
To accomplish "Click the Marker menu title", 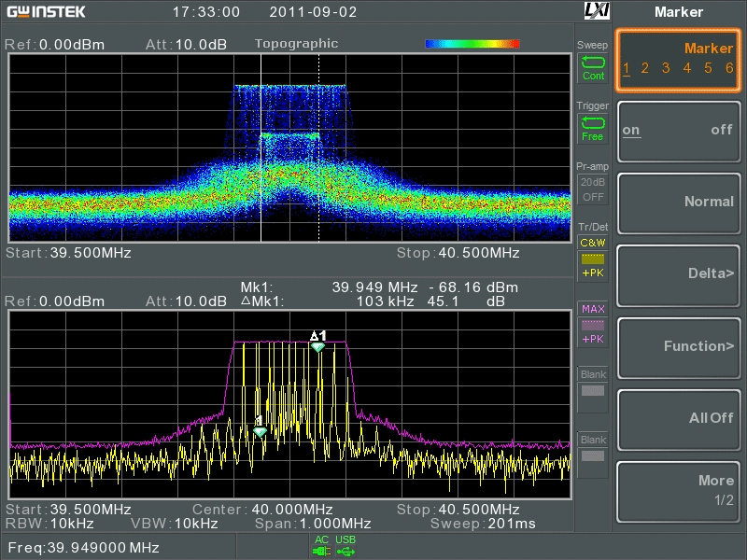I will [679, 12].
